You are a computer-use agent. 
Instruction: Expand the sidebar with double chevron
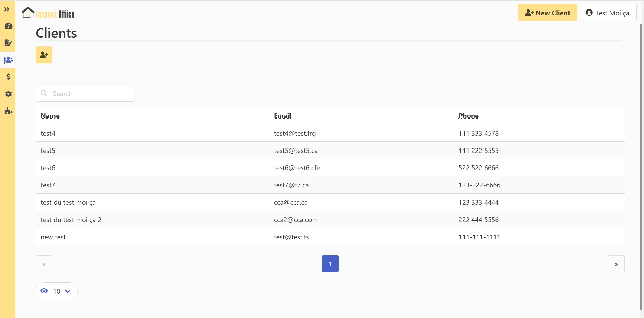pyautogui.click(x=7, y=9)
